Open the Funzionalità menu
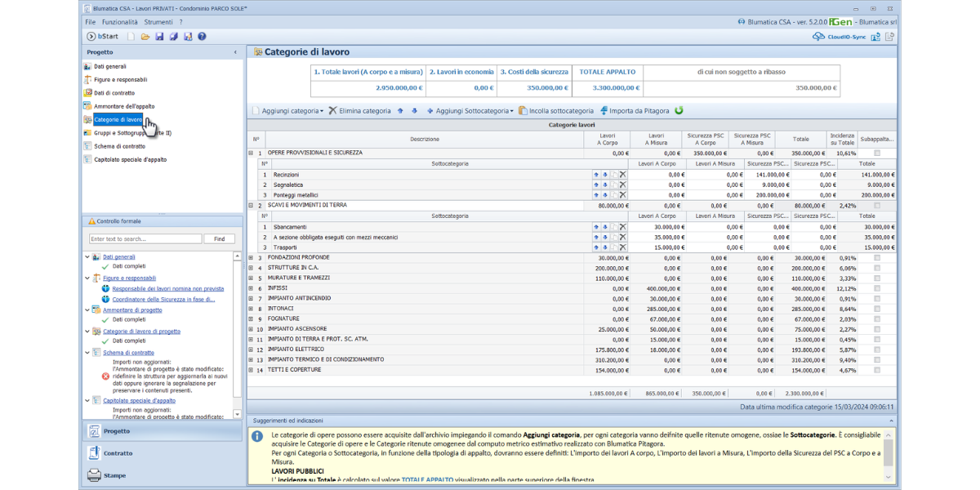980x490 pixels. click(x=119, y=22)
